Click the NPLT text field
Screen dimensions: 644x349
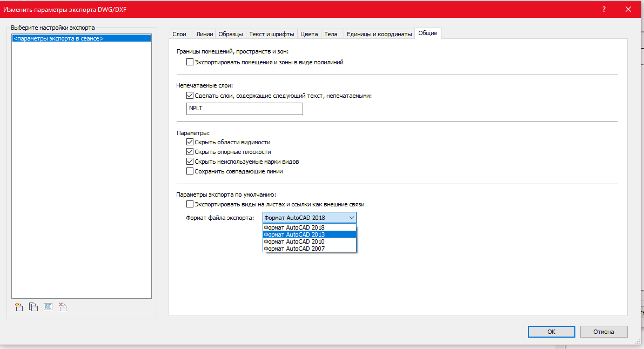click(x=245, y=109)
